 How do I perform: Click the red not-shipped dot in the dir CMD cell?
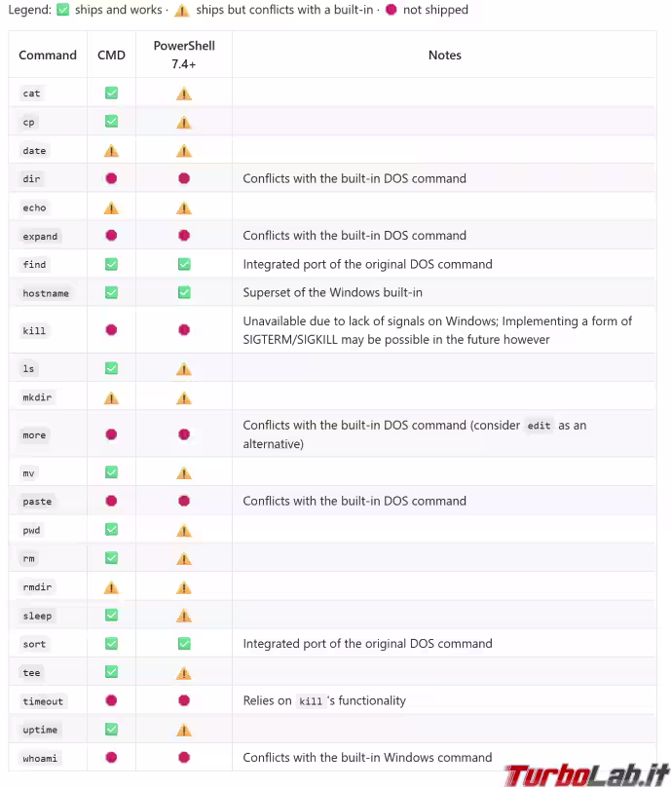(111, 178)
